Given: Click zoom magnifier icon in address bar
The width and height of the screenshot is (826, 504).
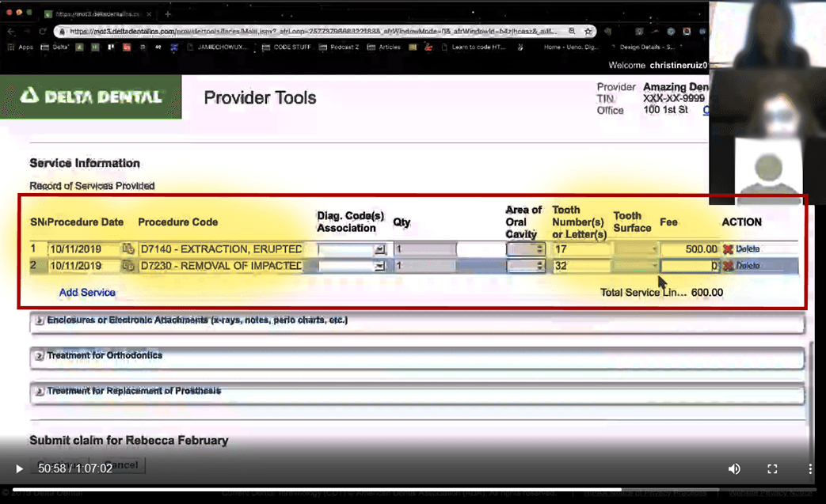Looking at the screenshot, I should click(x=572, y=32).
